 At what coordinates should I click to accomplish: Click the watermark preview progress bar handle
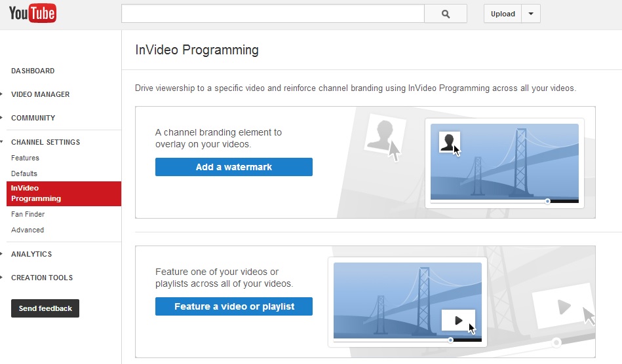coord(547,201)
